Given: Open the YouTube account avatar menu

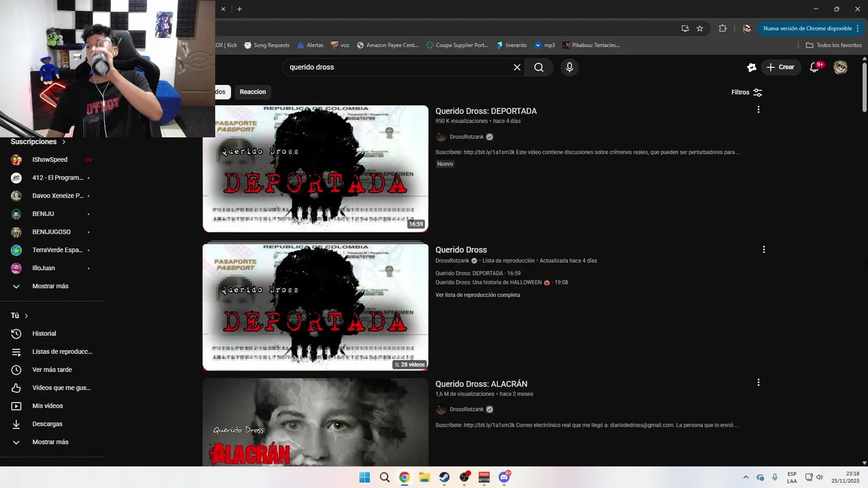Looking at the screenshot, I should 840,67.
